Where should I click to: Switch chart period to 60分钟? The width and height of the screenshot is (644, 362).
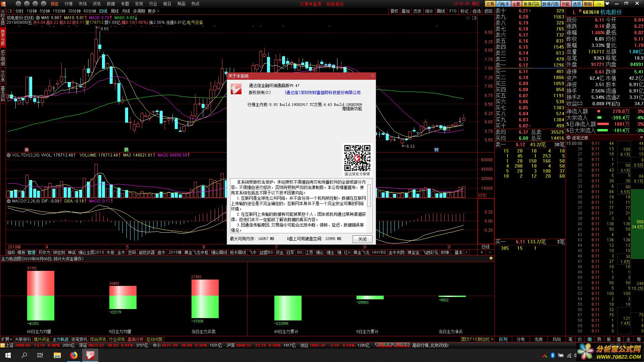[x=90, y=11]
